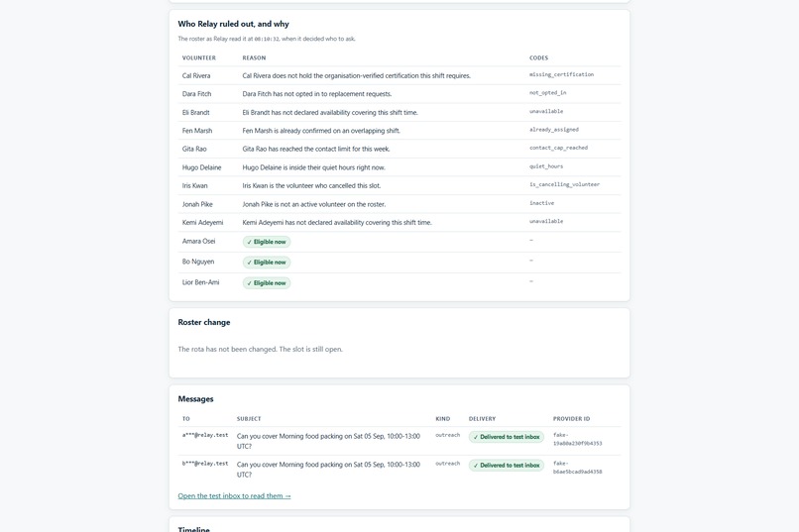The width and height of the screenshot is (799, 532).
Task: Click the REASON column header
Action: click(254, 58)
